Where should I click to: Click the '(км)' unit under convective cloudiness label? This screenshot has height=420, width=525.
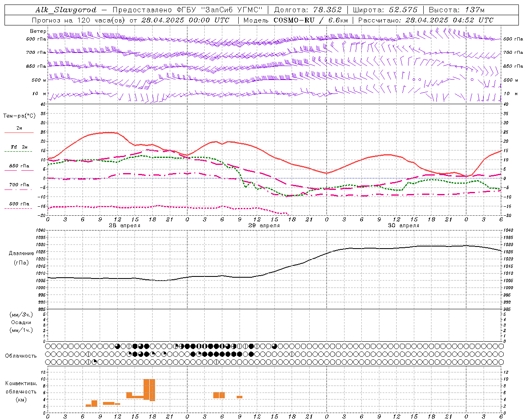(x=21, y=399)
